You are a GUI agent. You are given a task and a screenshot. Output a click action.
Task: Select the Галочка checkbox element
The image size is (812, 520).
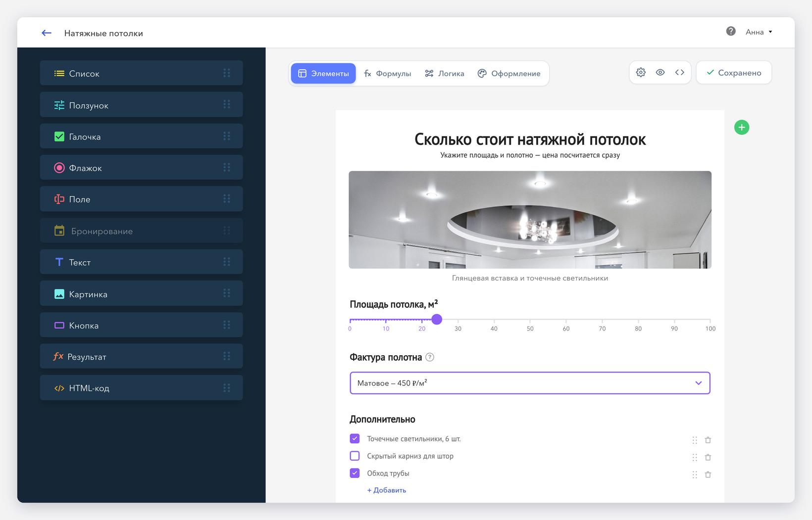(141, 136)
